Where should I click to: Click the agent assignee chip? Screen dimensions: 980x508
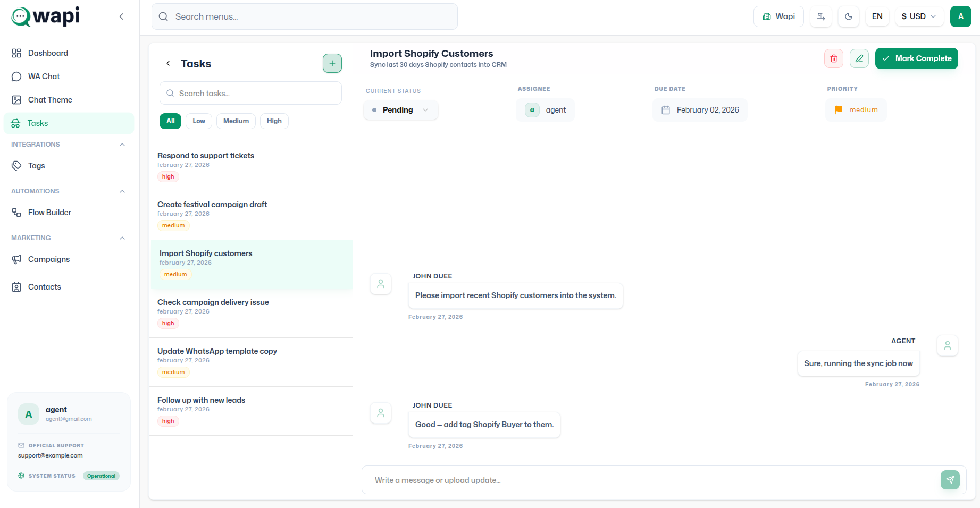pyautogui.click(x=545, y=110)
